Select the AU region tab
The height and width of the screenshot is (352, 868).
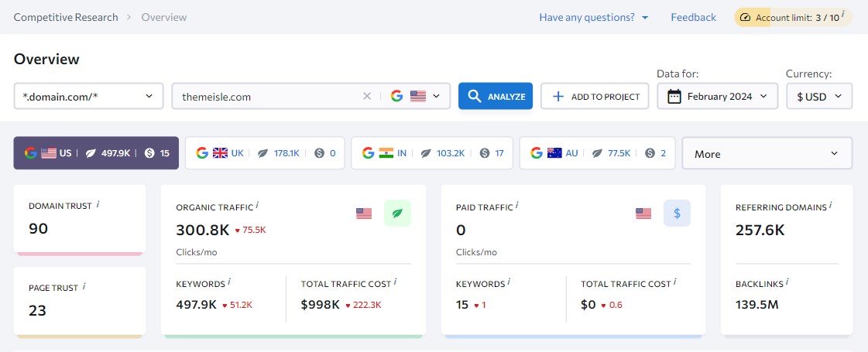[597, 153]
